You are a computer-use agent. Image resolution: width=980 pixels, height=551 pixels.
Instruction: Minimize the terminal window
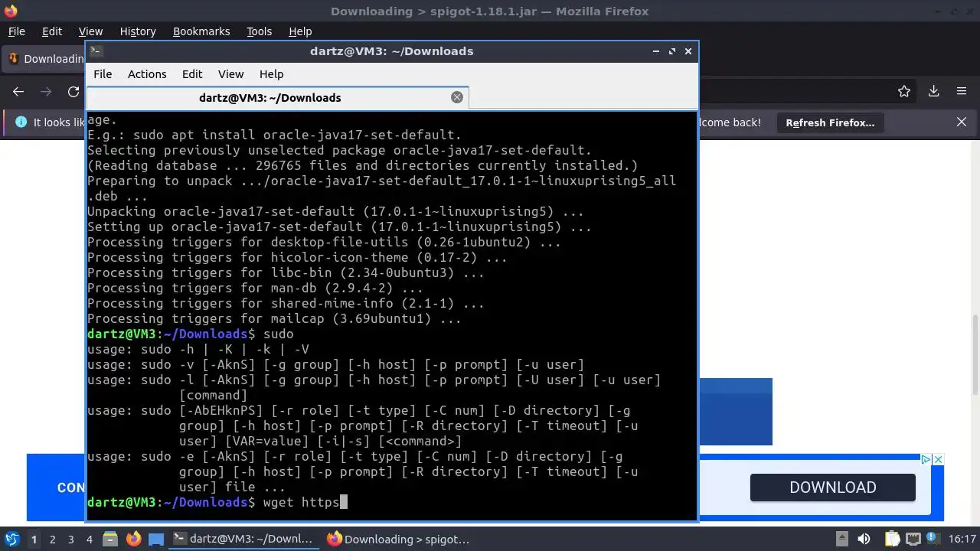pos(656,51)
